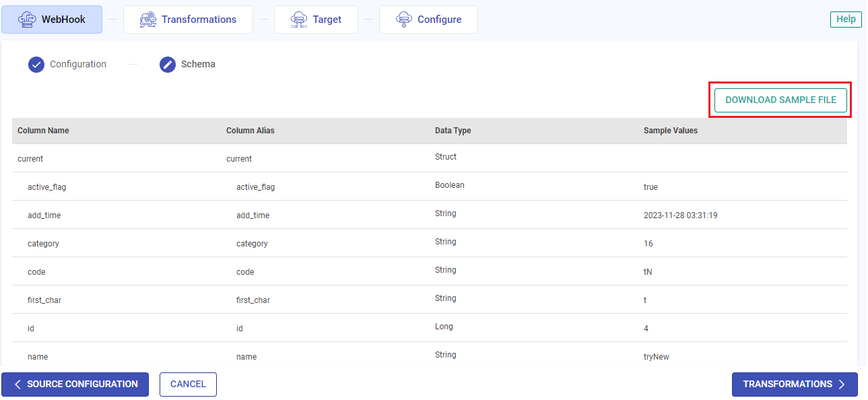Go back to Source Configuration
The width and height of the screenshot is (868, 400).
click(75, 384)
